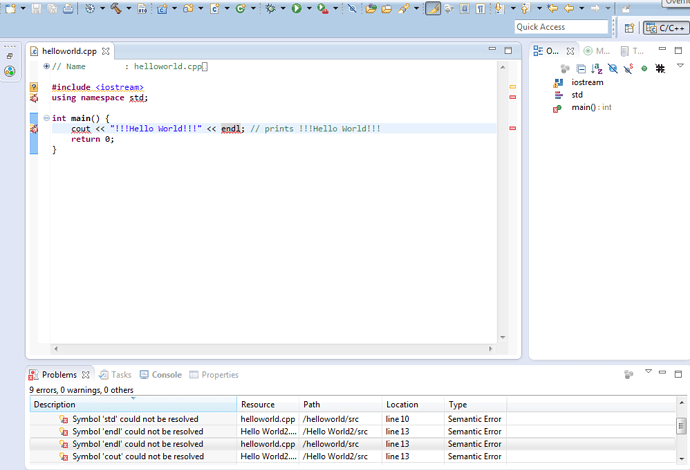Screen dimensions: 690x470
Task: Click the warning marker beside the #include line
Action: pos(33,87)
